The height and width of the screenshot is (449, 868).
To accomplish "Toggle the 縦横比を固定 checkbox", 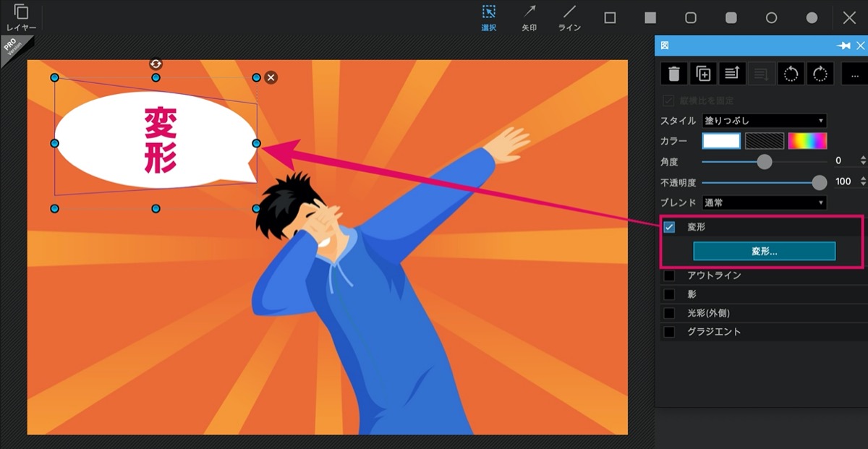I will tap(669, 101).
